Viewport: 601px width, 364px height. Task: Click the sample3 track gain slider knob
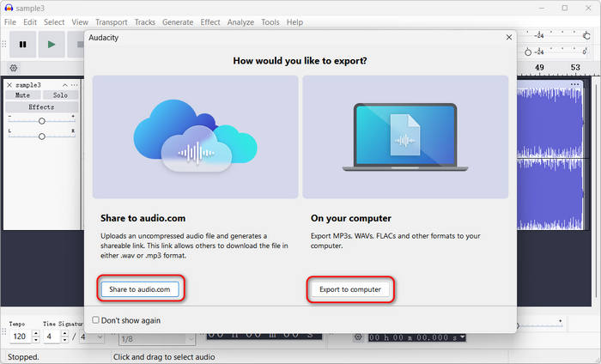(x=42, y=121)
